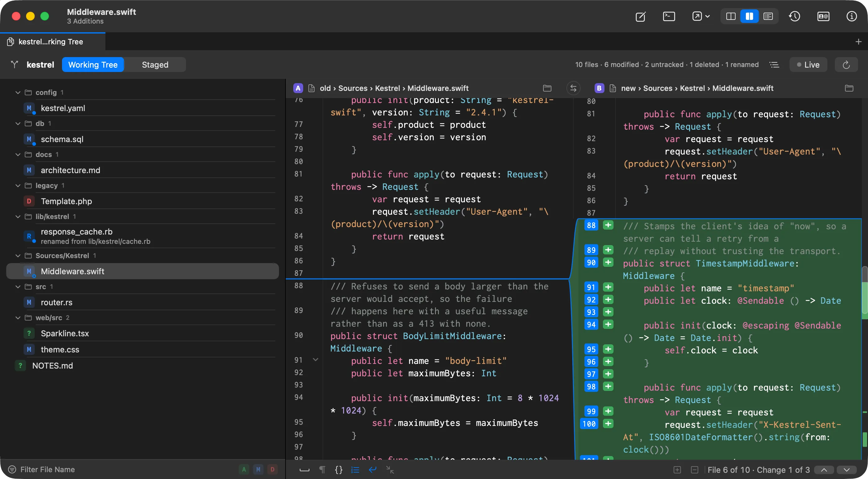Toggle show paragraph marks icon

pos(322,470)
